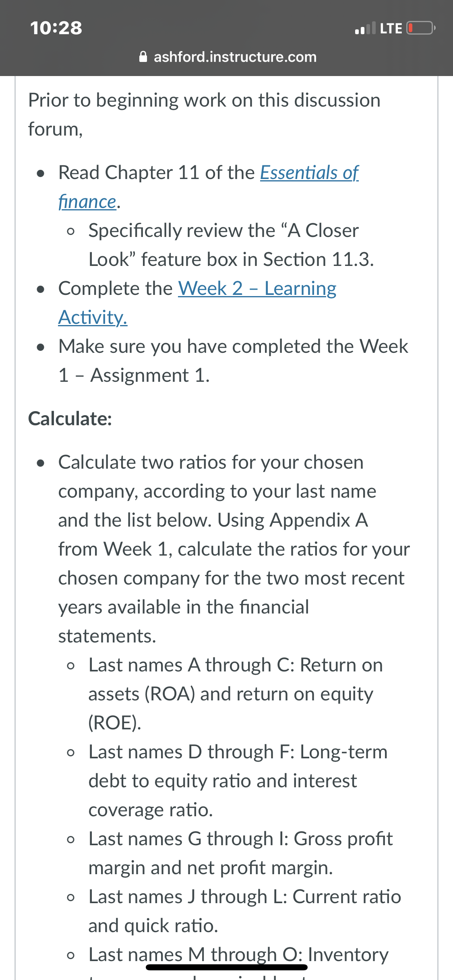Viewport: 453px width, 980px height.
Task: Select the 'Last names A through C' item
Action: coord(236,694)
